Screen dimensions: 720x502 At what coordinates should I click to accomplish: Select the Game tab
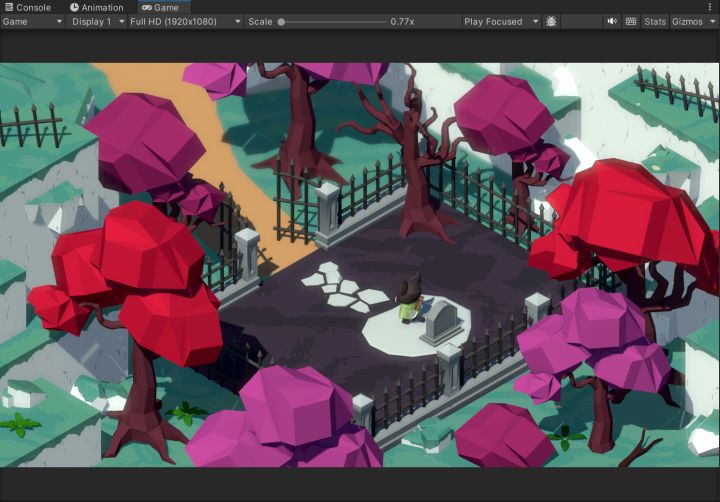[x=164, y=7]
